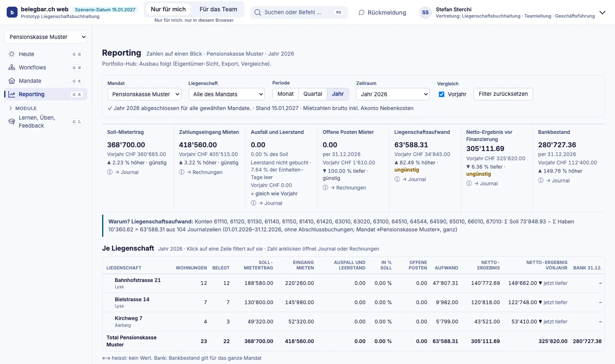Click the magnifier icon in the search bar
615x364 pixels.
[258, 13]
